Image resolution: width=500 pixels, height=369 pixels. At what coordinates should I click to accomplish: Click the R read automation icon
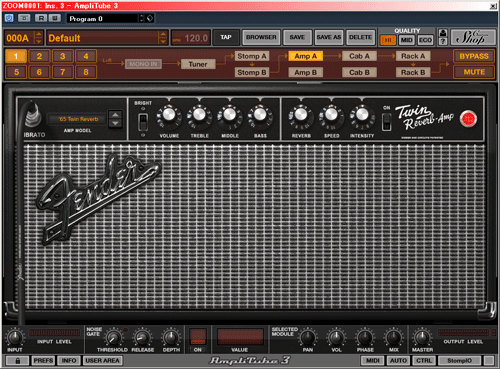tap(41, 18)
